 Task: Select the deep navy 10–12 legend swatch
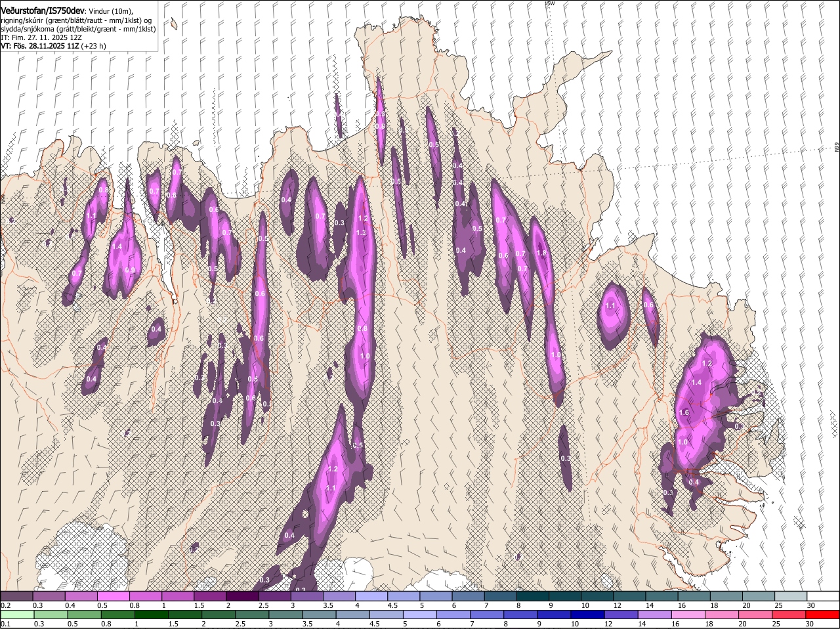(x=587, y=615)
